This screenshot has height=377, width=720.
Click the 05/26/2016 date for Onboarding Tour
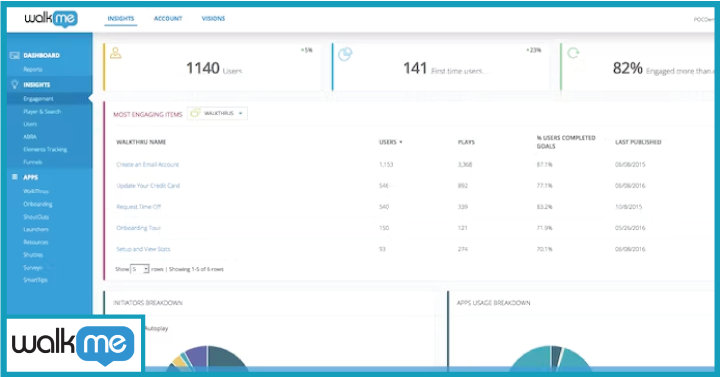pos(630,228)
